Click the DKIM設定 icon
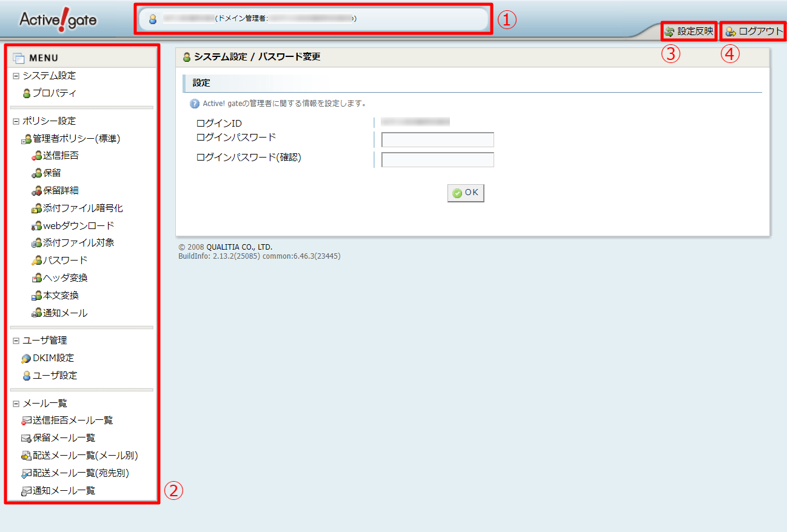 (26, 358)
